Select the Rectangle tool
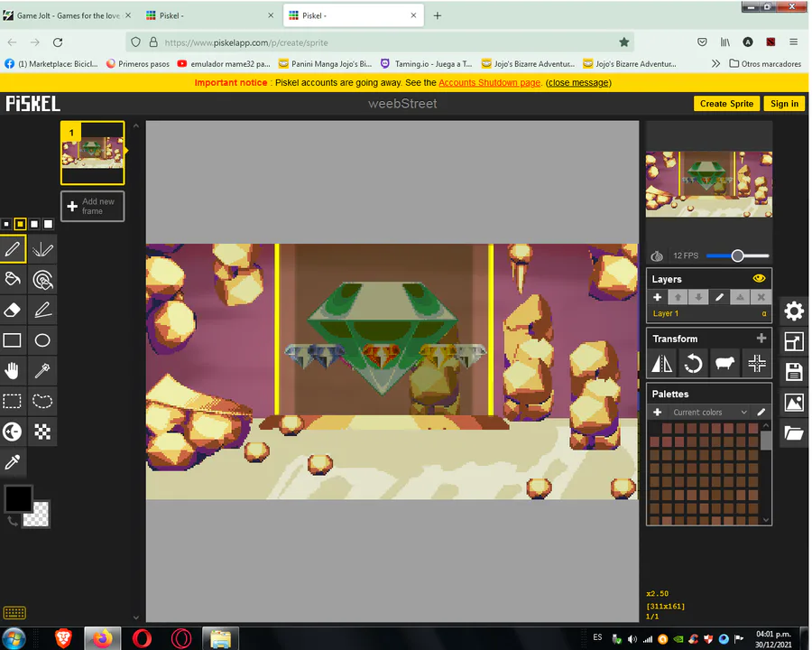This screenshot has width=812, height=650. (13, 340)
